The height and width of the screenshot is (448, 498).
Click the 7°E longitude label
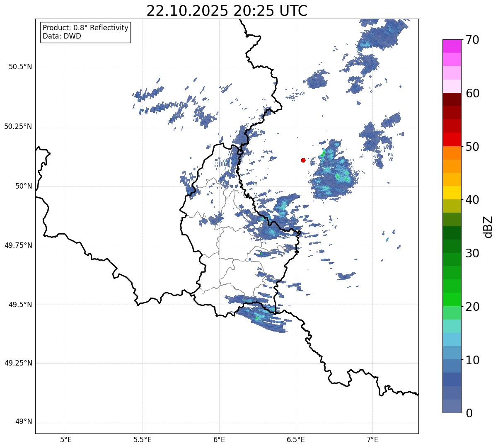pos(372,440)
